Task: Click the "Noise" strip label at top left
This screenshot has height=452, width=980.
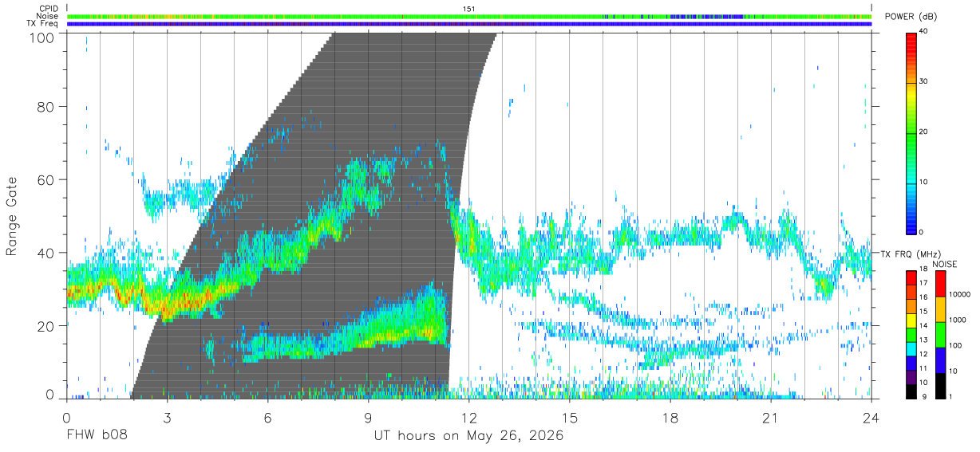Action: 48,16
